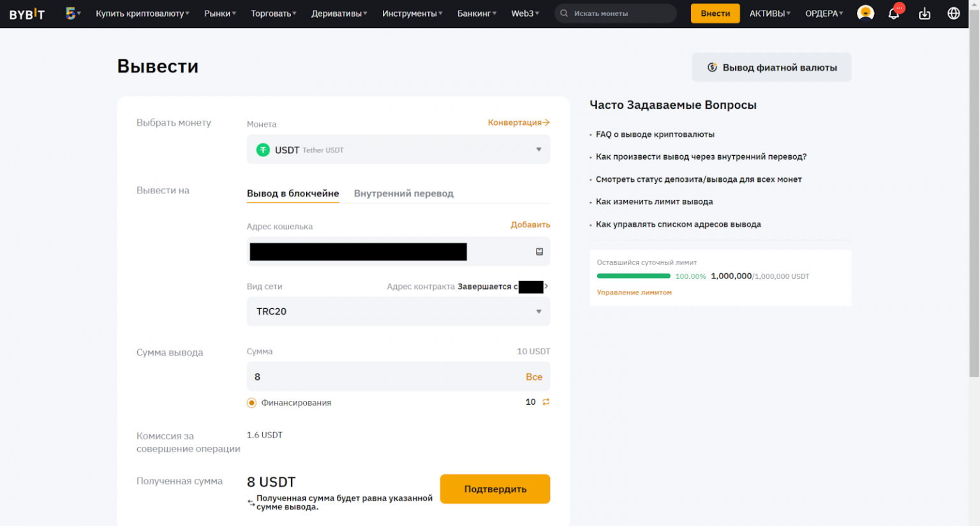This screenshot has width=980, height=526.
Task: Select the Финансирования radio button
Action: pos(251,403)
